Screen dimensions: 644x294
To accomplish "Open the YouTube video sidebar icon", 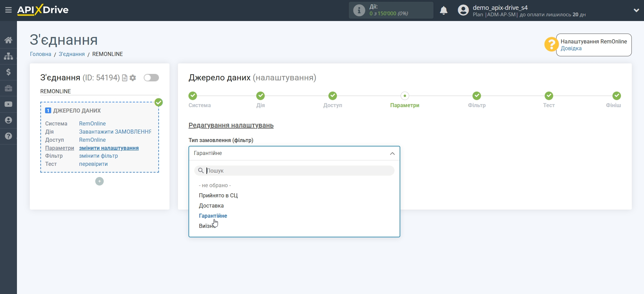I will click(x=8, y=104).
